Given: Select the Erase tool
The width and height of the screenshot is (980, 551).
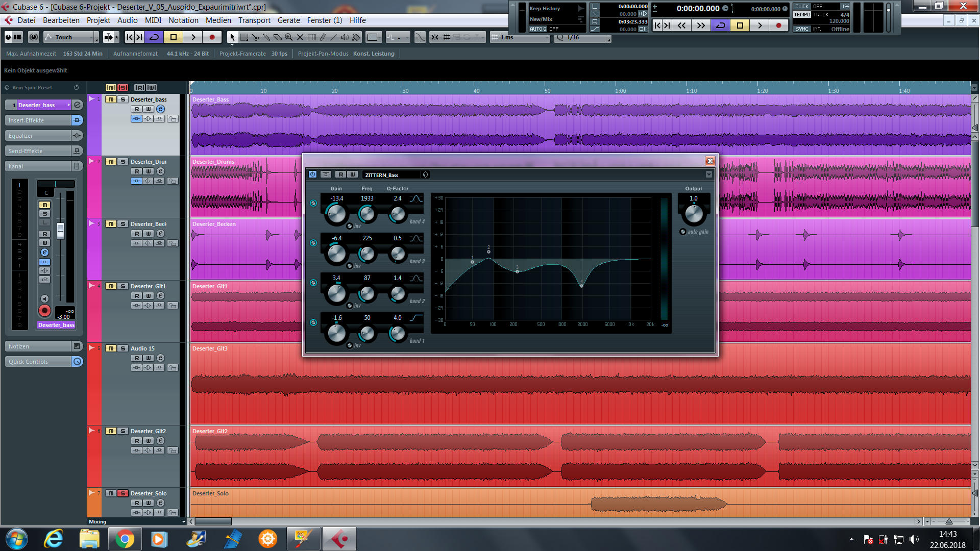Looking at the screenshot, I should (x=278, y=37).
